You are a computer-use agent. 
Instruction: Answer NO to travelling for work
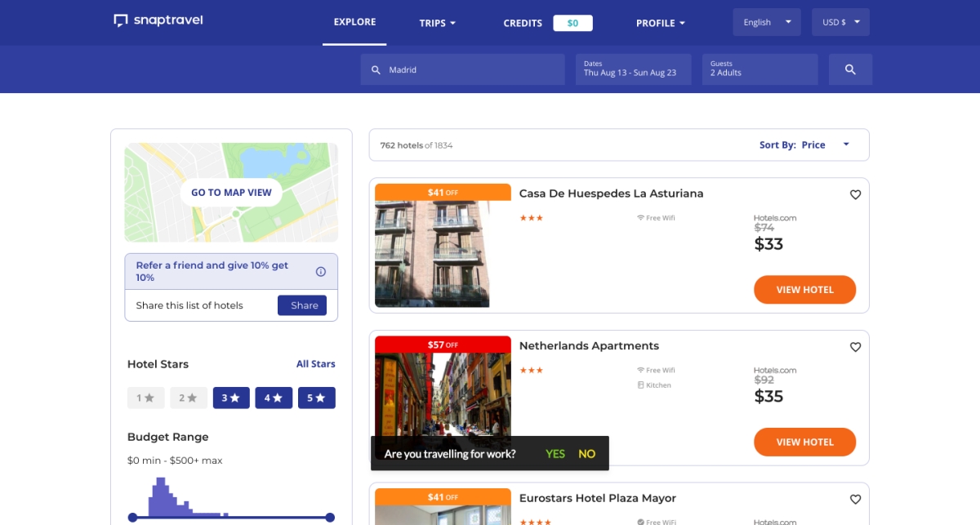pyautogui.click(x=587, y=454)
